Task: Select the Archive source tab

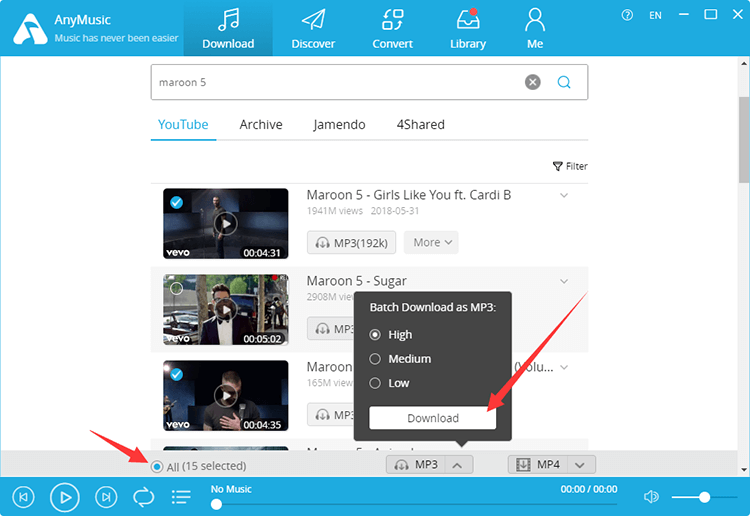Action: (x=261, y=125)
